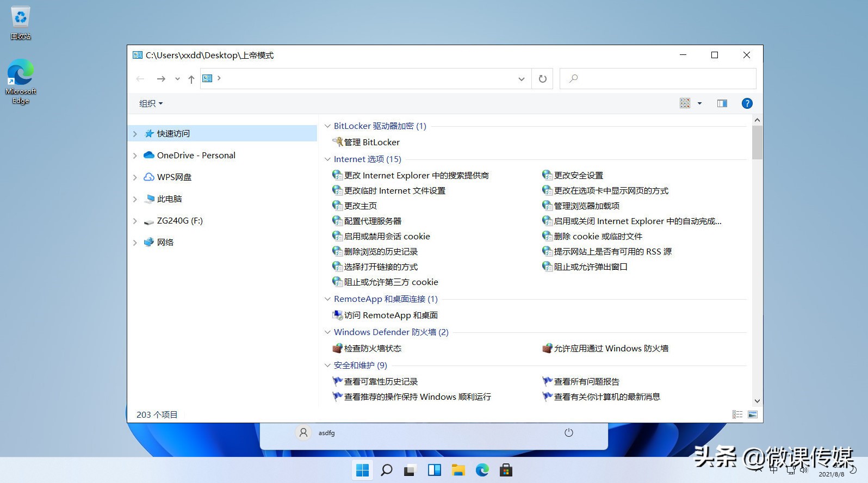Screen dimensions: 868x483
Task: Expand 此电脑 tree node
Action: point(135,199)
